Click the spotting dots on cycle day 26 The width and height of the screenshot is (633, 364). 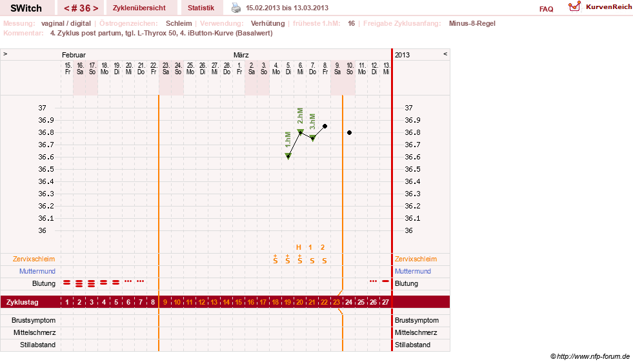pos(374,281)
